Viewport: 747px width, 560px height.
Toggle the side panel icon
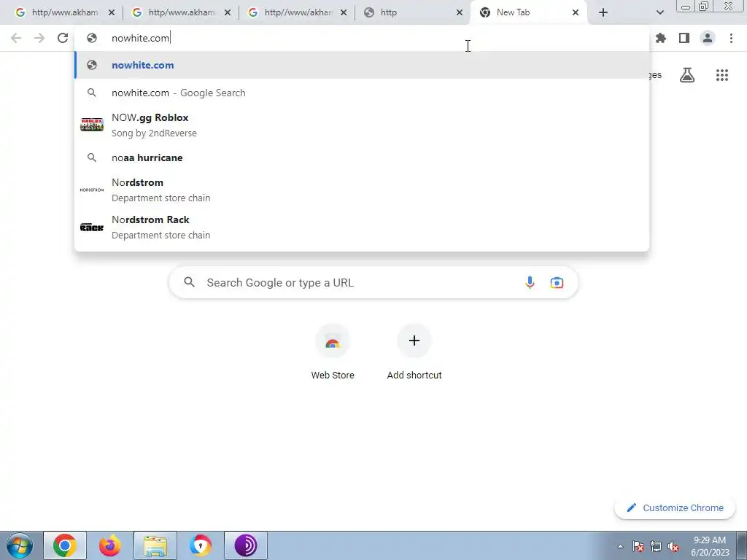[684, 38]
